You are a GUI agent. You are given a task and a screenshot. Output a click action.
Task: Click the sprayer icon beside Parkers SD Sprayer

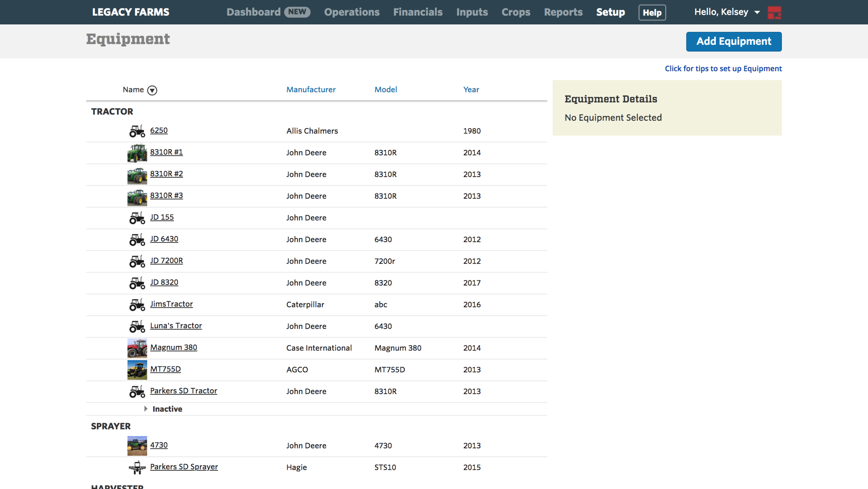[137, 467]
